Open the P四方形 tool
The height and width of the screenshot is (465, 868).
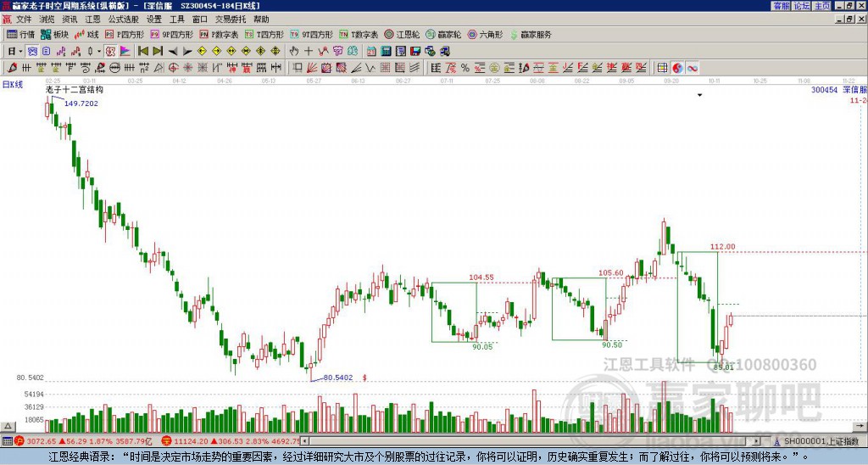click(x=125, y=34)
